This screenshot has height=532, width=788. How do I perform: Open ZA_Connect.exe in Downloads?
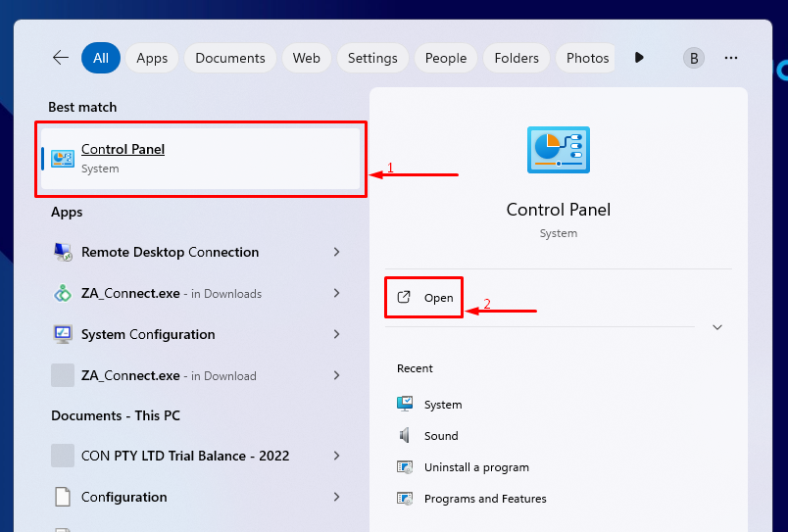tap(172, 293)
